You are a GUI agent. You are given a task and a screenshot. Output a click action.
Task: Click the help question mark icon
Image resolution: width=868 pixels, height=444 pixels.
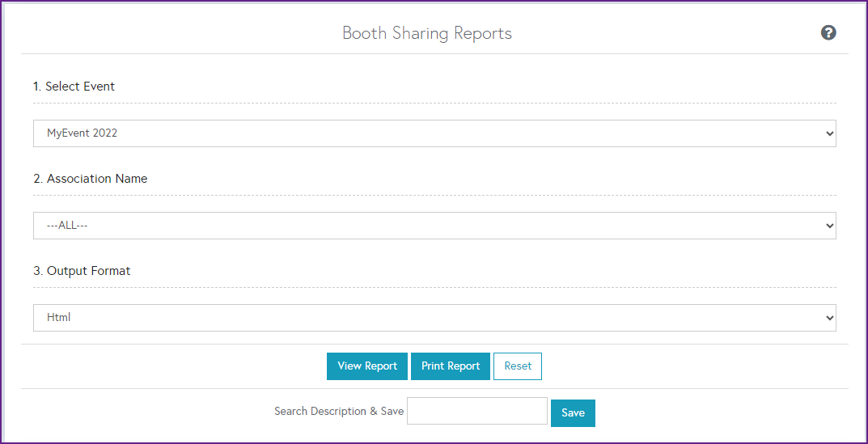pyautogui.click(x=828, y=33)
